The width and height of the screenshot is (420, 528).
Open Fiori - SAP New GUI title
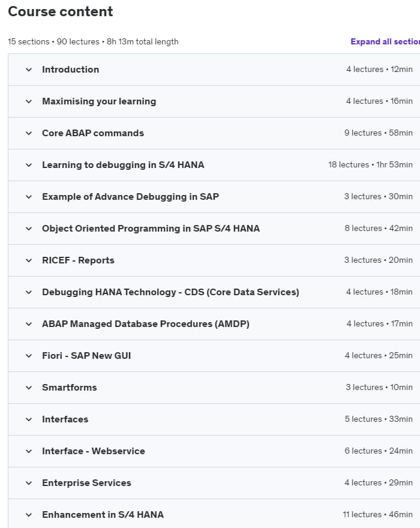point(86,356)
